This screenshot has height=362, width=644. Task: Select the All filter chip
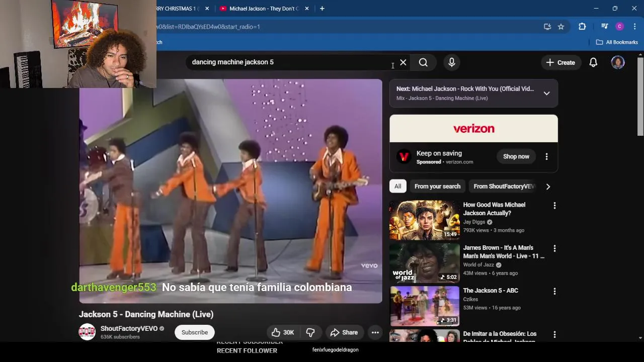click(x=397, y=186)
